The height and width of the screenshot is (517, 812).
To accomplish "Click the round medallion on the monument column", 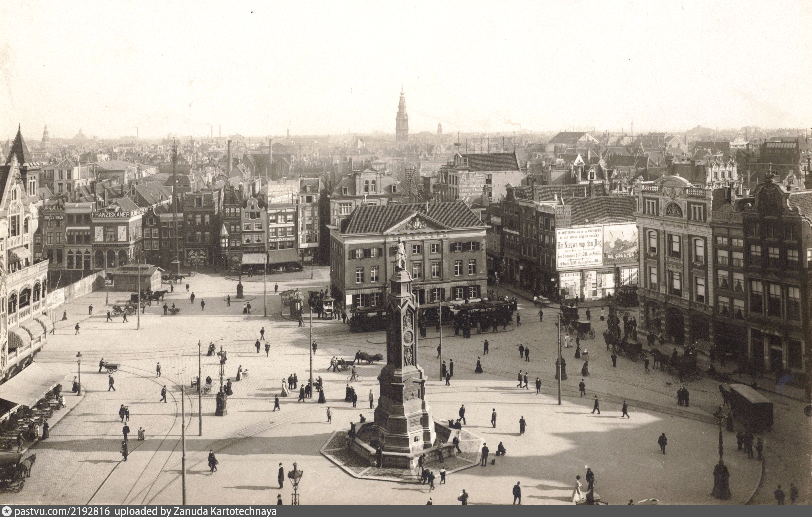I will tap(408, 337).
